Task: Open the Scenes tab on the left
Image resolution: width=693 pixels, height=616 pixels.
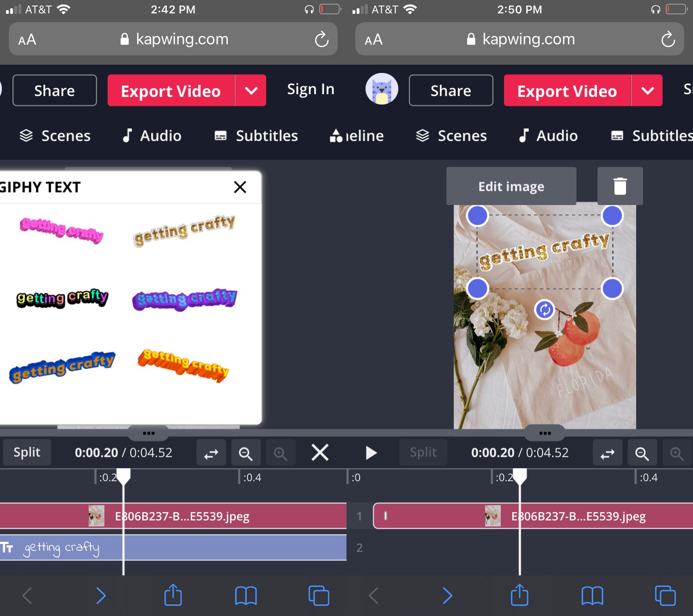Action: (x=55, y=136)
